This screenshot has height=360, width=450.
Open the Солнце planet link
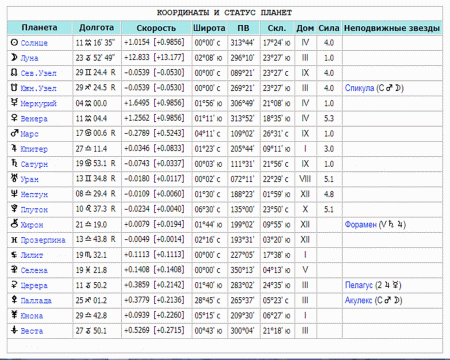pyautogui.click(x=34, y=43)
